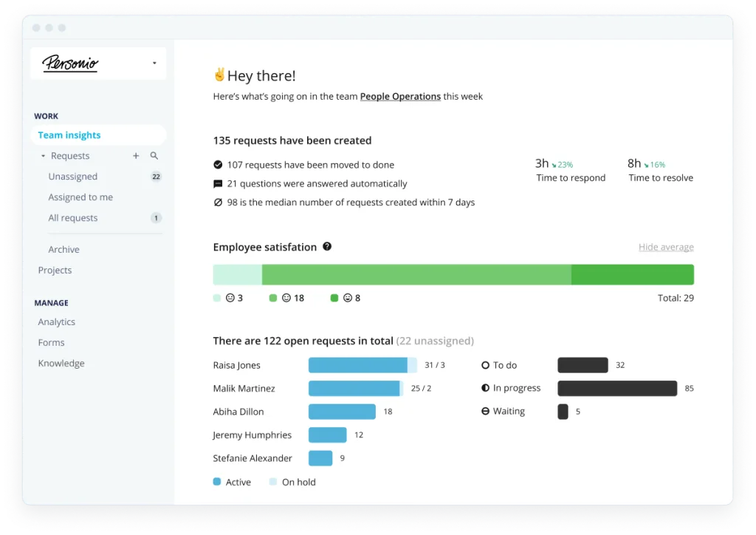Click the People Operations team link
Image resolution: width=756 pixels, height=535 pixels.
click(x=400, y=97)
